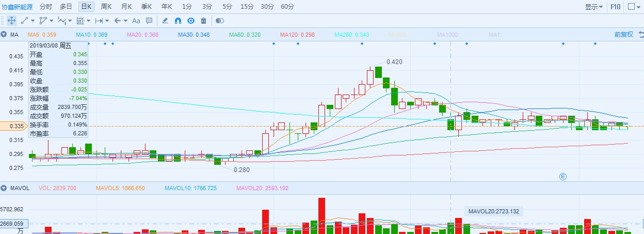Select the line drawing tool

(25, 21)
